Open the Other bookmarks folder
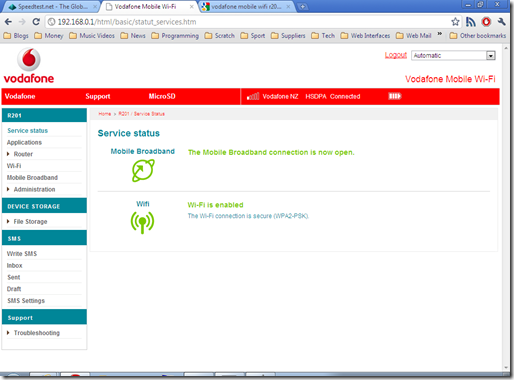The height and width of the screenshot is (380, 514). (478, 36)
